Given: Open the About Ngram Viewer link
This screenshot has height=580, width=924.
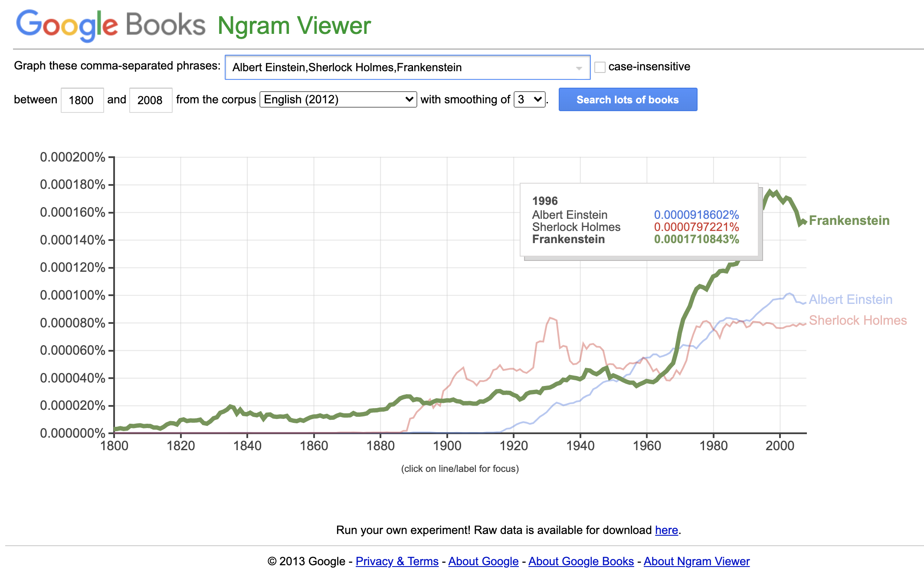Looking at the screenshot, I should [696, 561].
